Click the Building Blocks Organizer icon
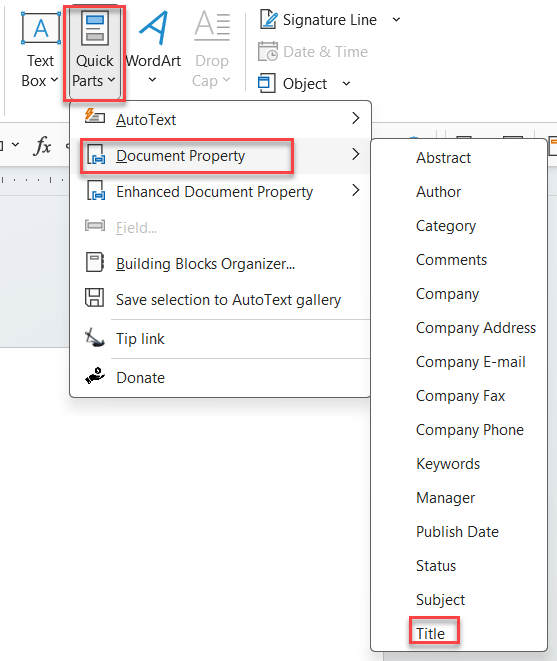Image resolution: width=557 pixels, height=661 pixels. pos(94,262)
